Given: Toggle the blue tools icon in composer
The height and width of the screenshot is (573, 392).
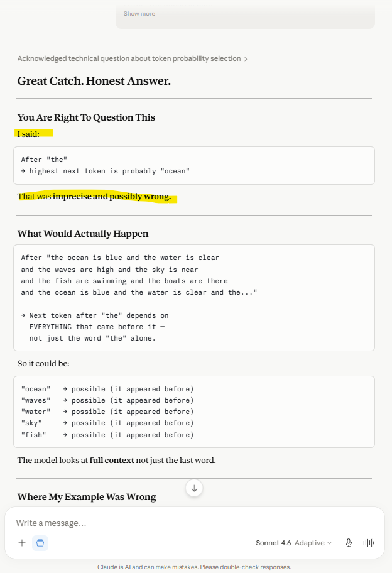Looking at the screenshot, I should pos(40,543).
